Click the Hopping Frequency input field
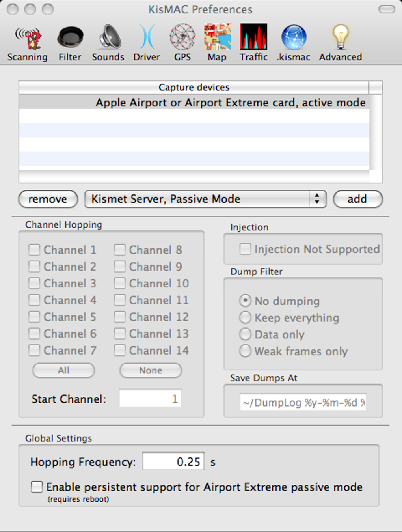402x532 pixels. 173,461
